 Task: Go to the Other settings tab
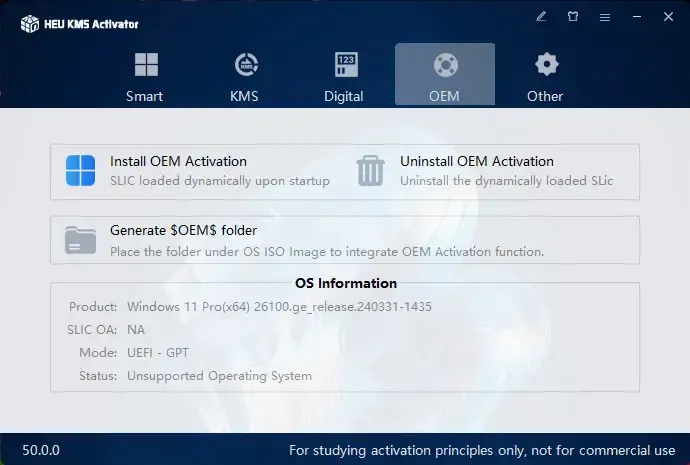(545, 75)
